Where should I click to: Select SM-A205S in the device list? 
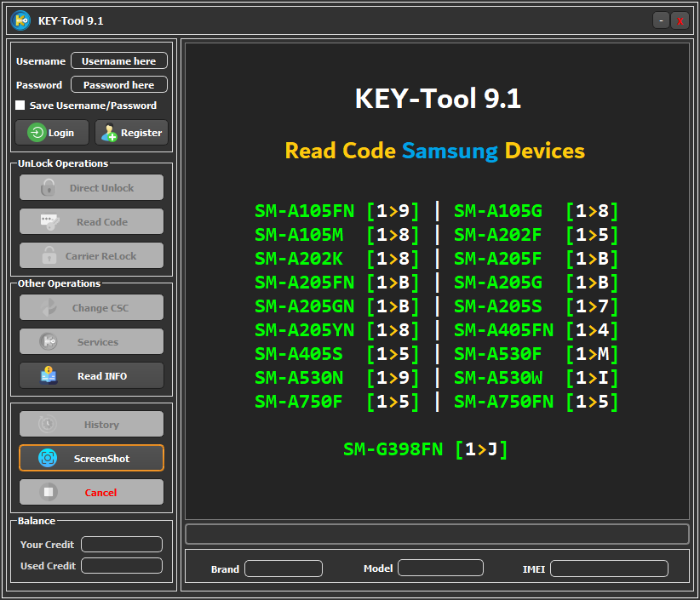tap(498, 306)
